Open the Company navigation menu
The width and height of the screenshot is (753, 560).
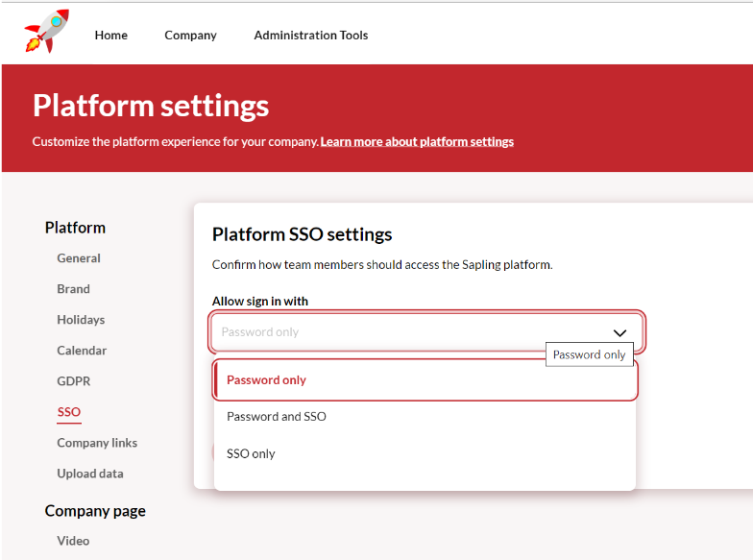190,36
